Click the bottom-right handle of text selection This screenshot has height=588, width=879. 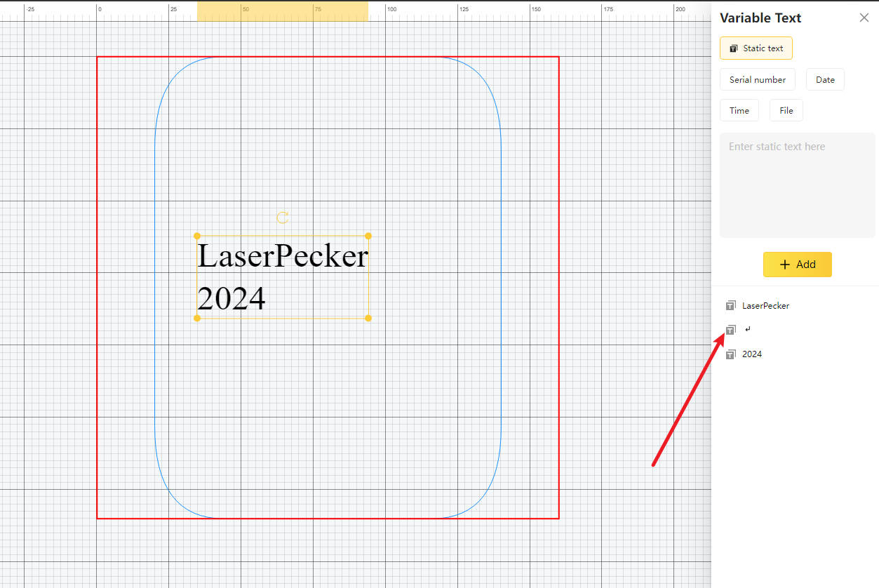pyautogui.click(x=368, y=318)
